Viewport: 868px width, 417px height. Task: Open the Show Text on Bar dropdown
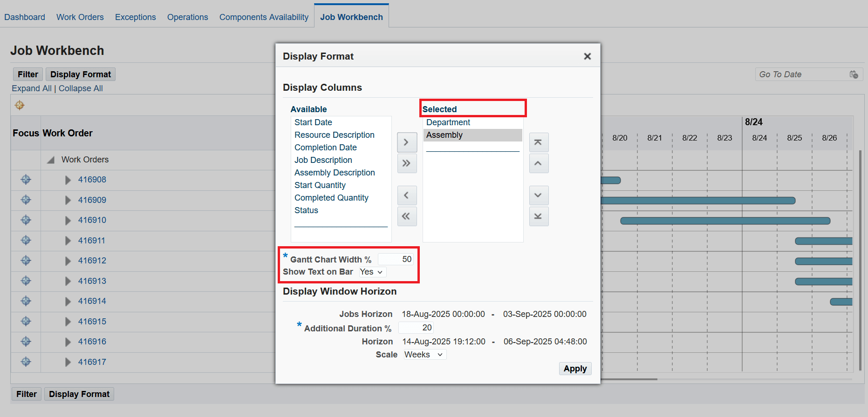coord(372,272)
